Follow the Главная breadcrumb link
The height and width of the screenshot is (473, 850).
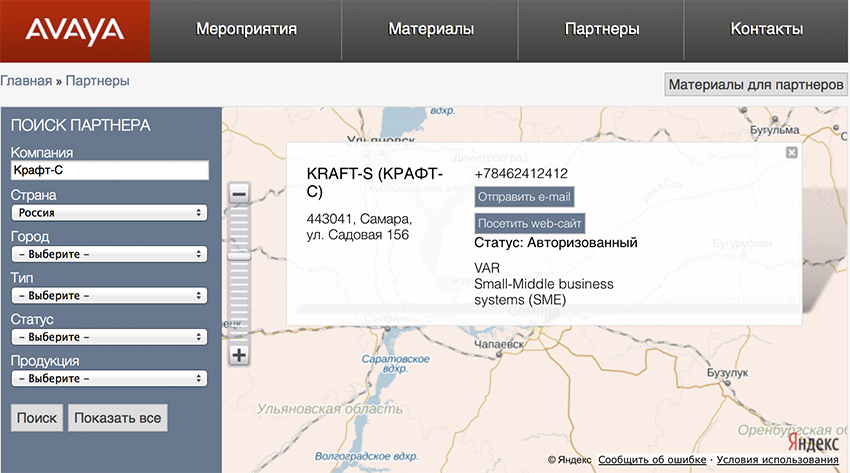(26, 81)
